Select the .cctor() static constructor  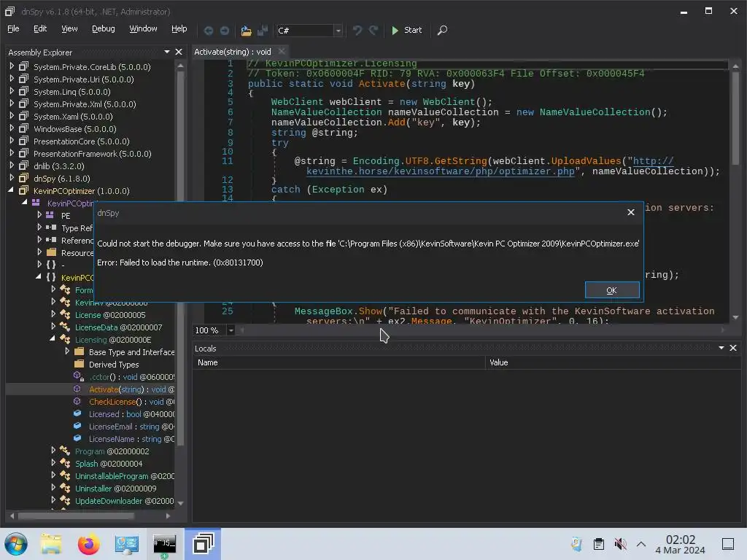pos(131,377)
